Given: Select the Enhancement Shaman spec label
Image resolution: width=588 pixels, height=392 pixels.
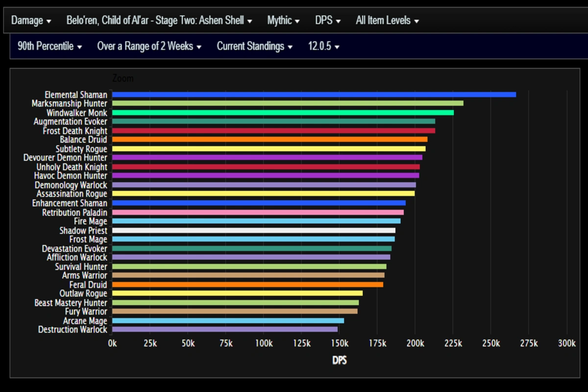Looking at the screenshot, I should coord(70,203).
